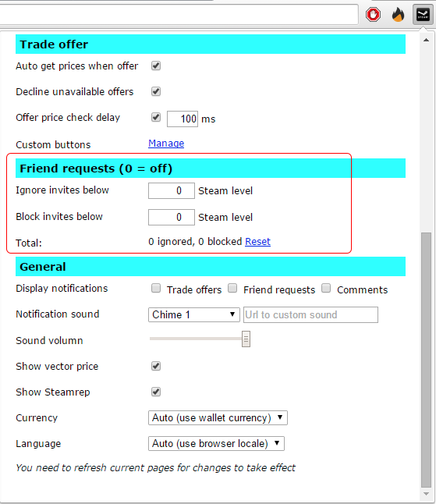Open the Language dropdown
Screen dimensions: 436x504
(216, 444)
